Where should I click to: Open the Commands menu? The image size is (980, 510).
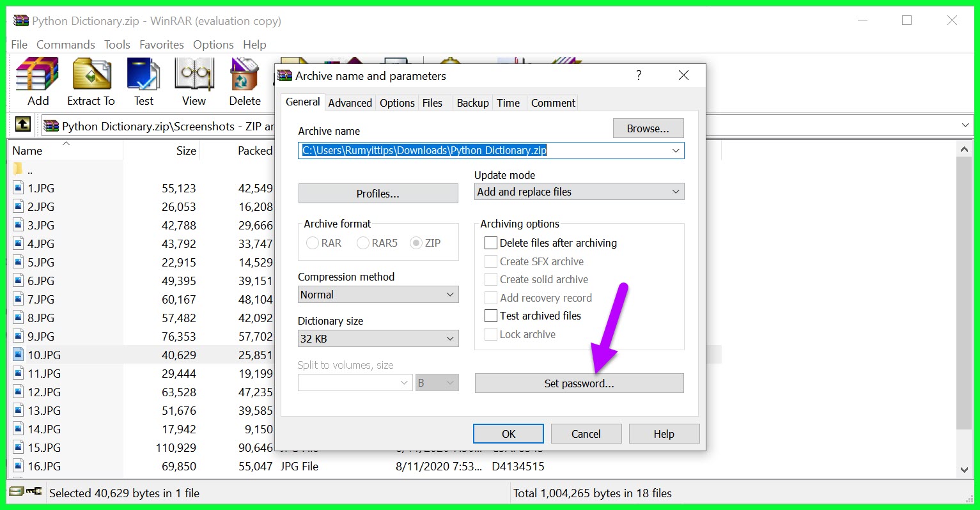[66, 44]
